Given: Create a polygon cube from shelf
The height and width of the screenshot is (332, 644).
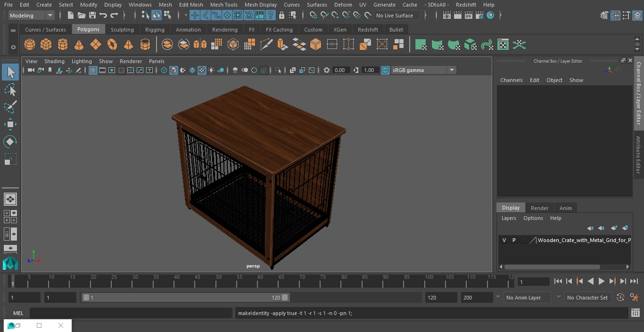Looking at the screenshot, I should point(46,45).
